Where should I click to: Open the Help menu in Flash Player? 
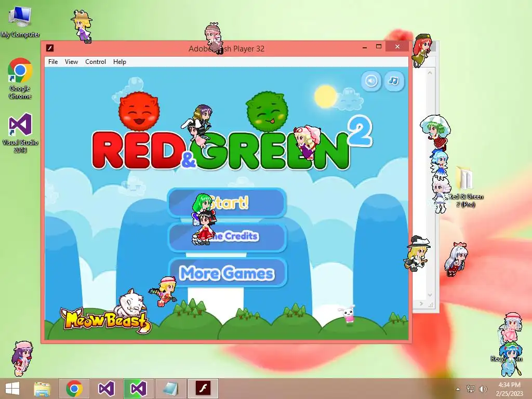(119, 62)
